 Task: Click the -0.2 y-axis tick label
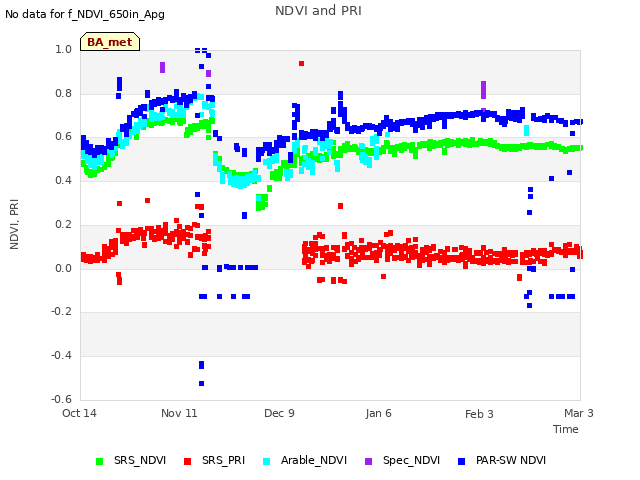(62, 311)
